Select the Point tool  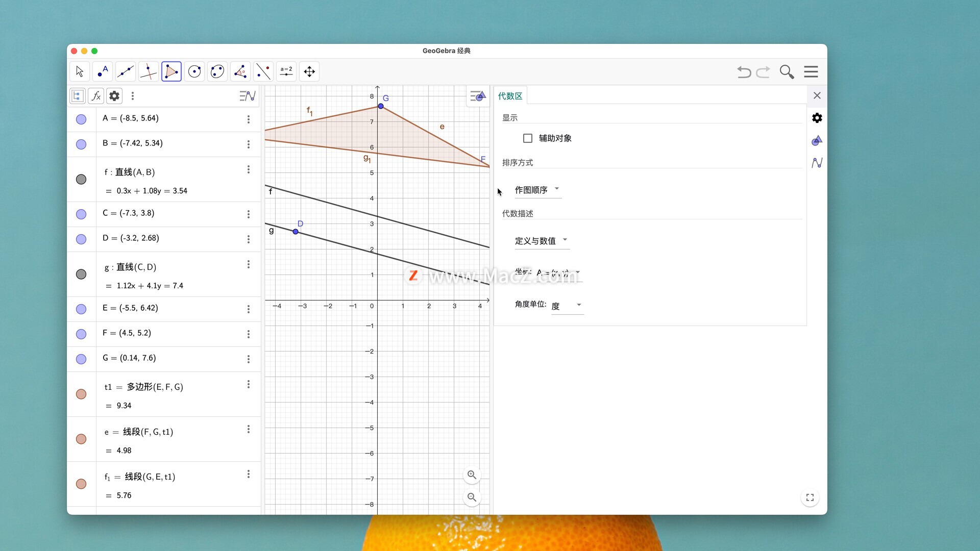tap(103, 71)
